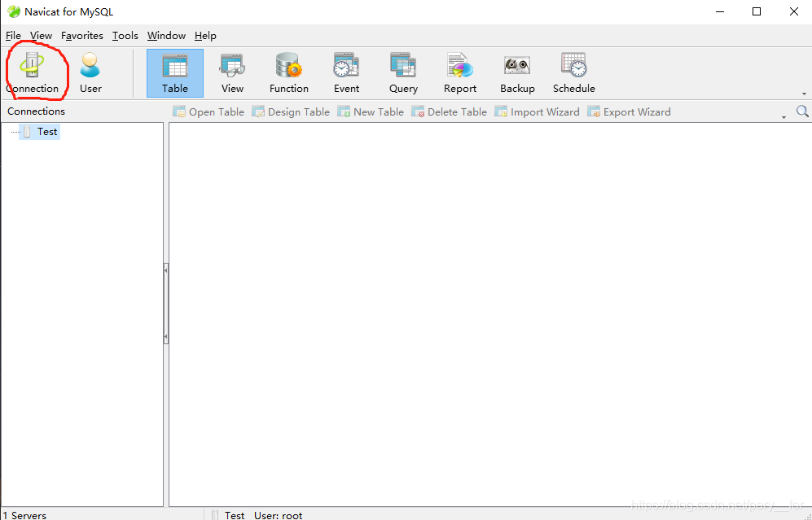Click the Connection toolbar icon
Viewport: 812px width, 520px height.
(x=33, y=72)
